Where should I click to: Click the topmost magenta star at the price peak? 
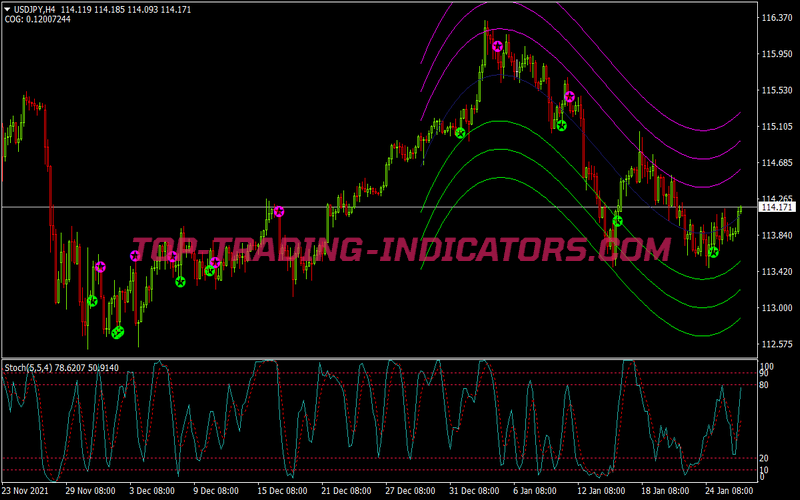497,47
